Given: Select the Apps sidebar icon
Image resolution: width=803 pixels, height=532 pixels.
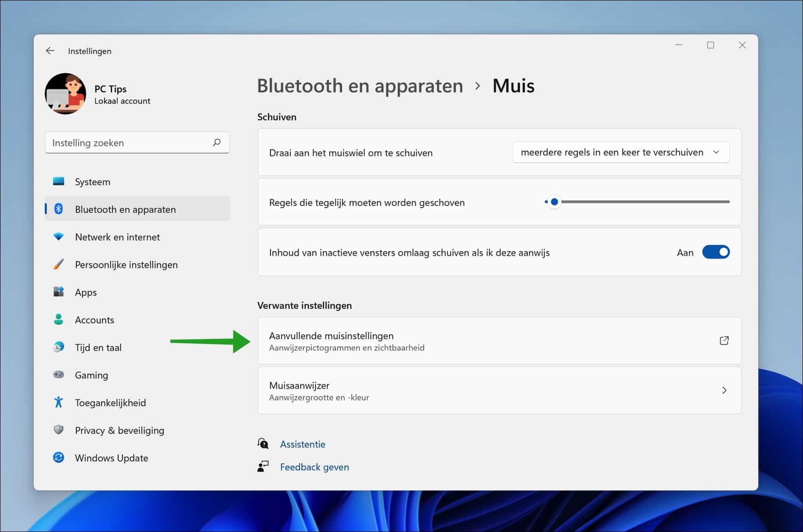Looking at the screenshot, I should click(x=59, y=292).
